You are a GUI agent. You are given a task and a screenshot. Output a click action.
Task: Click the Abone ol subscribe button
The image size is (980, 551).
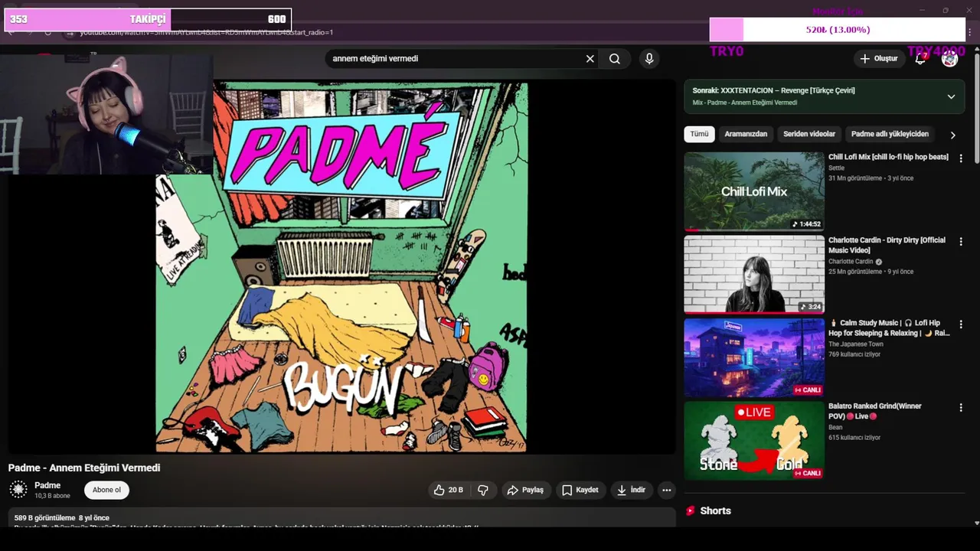click(x=106, y=490)
